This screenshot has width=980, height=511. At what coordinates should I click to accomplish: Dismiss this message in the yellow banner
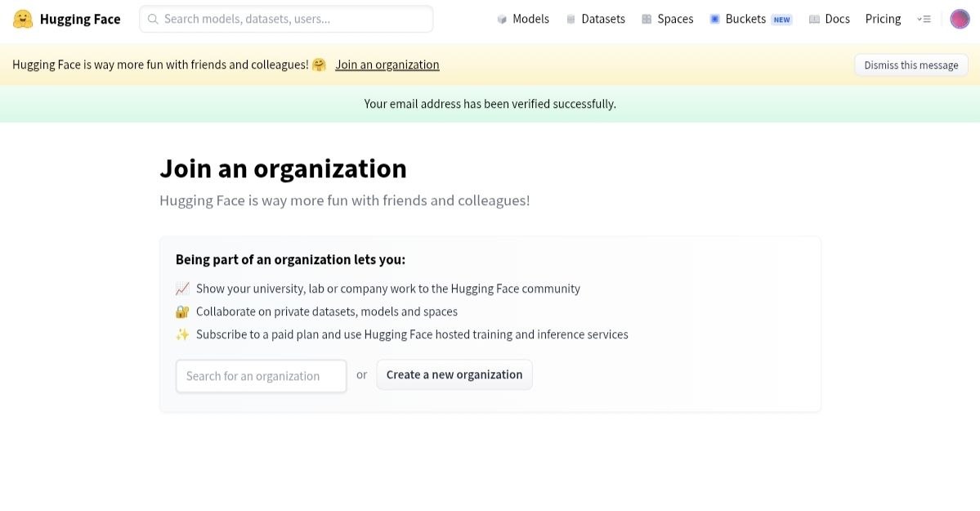(x=911, y=65)
